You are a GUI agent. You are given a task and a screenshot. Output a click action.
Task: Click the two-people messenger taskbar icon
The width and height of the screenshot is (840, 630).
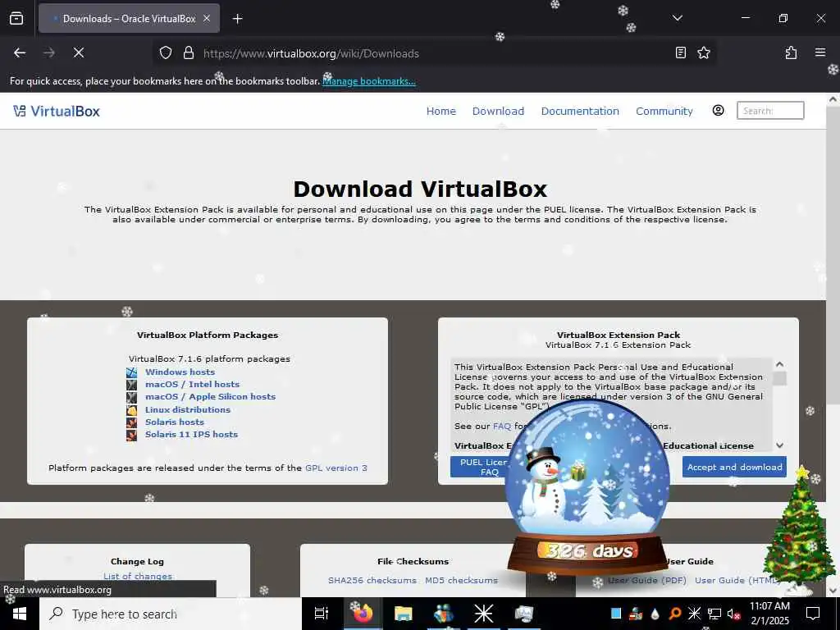pyautogui.click(x=444, y=614)
